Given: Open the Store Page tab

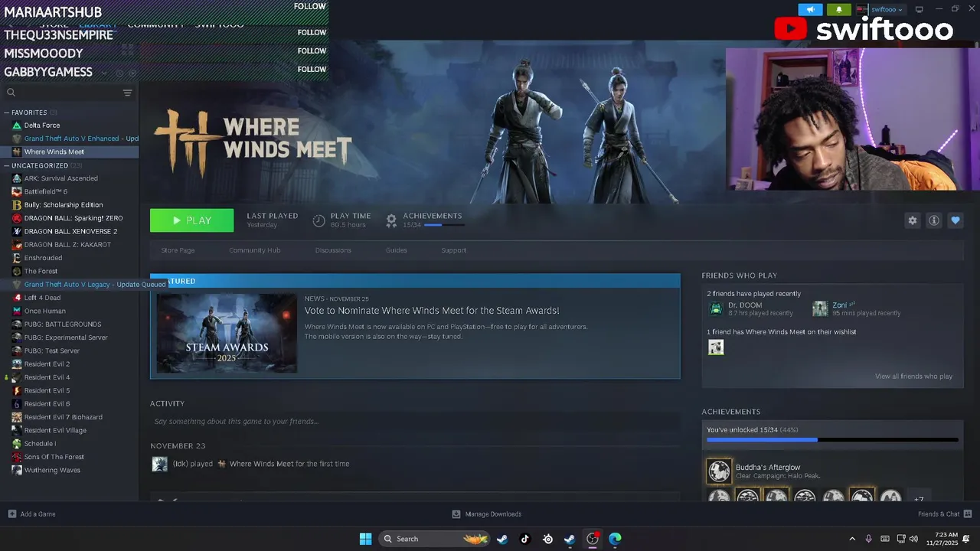Looking at the screenshot, I should click(178, 250).
